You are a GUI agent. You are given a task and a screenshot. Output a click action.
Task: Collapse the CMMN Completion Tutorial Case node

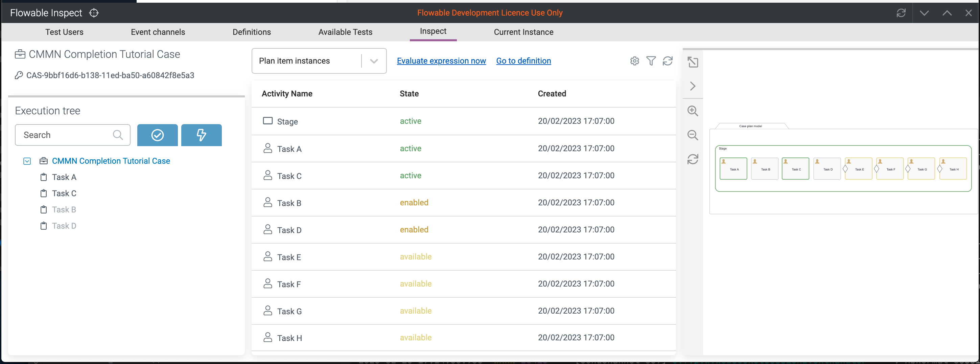[27, 161]
